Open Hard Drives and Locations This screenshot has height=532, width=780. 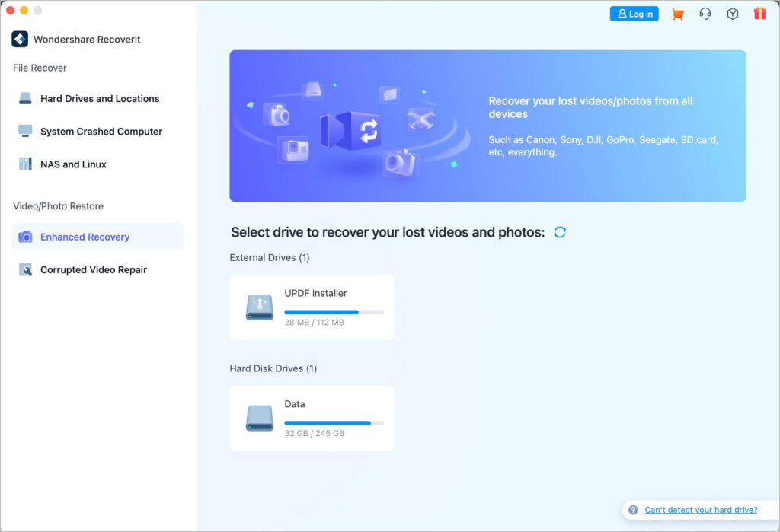99,98
